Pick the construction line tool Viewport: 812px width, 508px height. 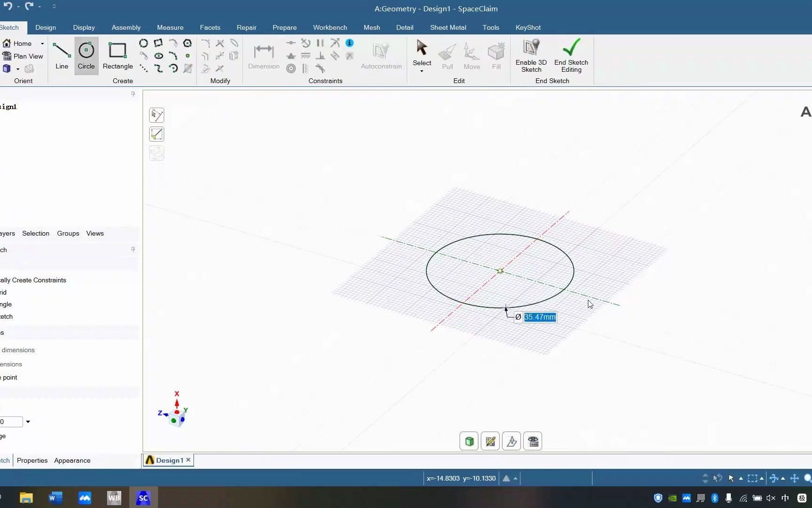click(143, 68)
